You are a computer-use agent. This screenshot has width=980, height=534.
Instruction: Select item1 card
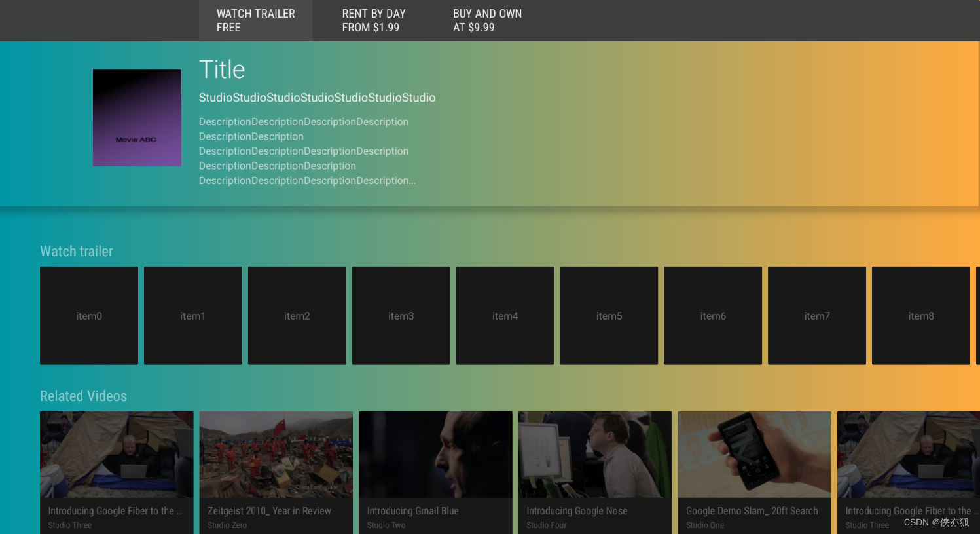click(192, 315)
